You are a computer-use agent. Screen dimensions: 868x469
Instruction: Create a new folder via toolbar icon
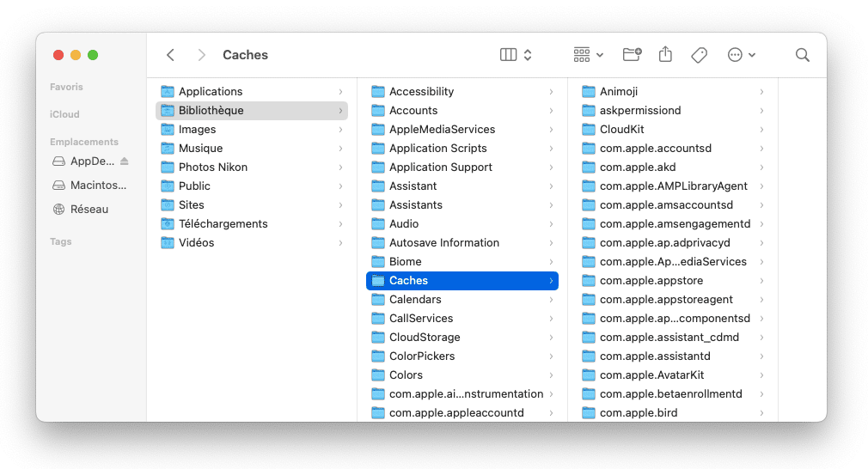click(x=632, y=54)
